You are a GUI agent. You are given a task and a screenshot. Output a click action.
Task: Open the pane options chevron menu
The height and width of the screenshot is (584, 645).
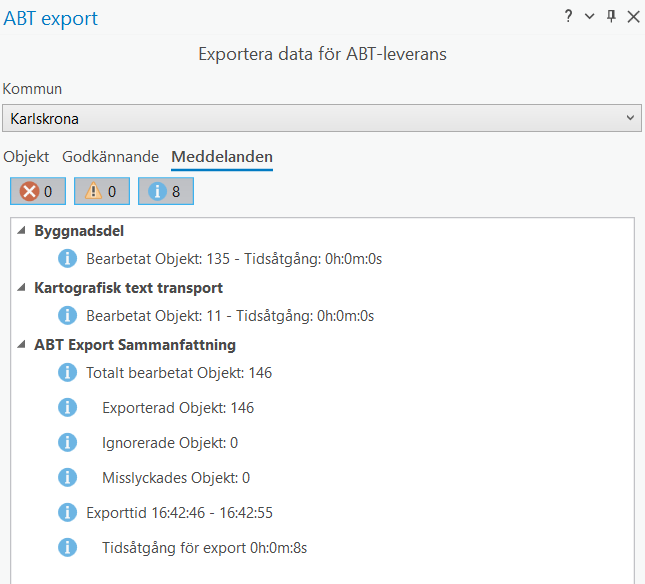(x=590, y=17)
